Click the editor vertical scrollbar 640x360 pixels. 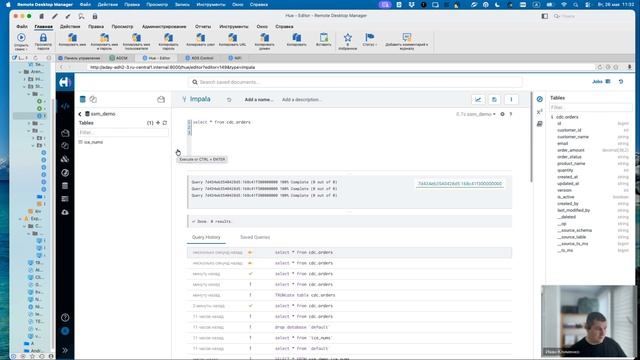531,137
